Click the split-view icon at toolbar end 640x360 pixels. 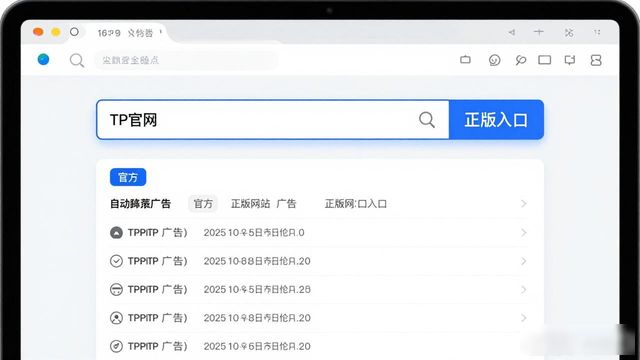(x=596, y=60)
